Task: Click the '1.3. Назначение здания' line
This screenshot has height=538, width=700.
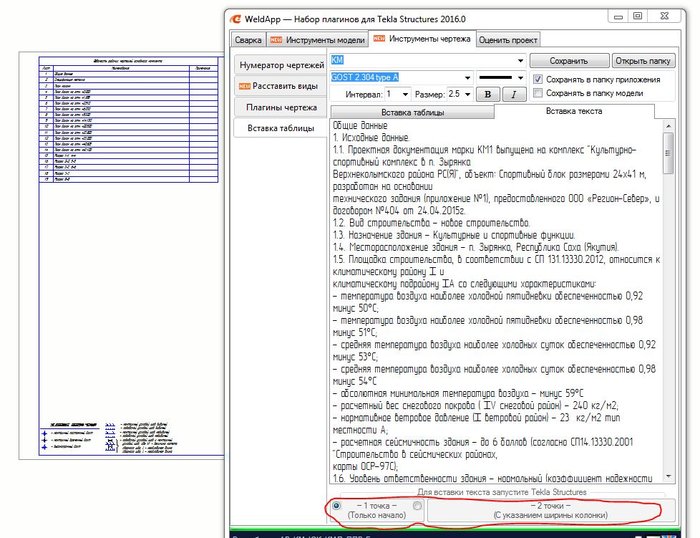Action: (454, 235)
